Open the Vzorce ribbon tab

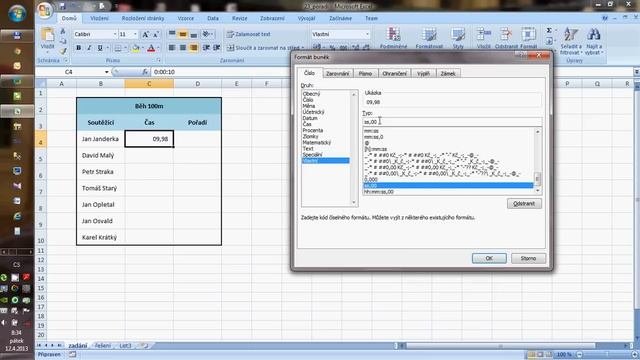186,18
